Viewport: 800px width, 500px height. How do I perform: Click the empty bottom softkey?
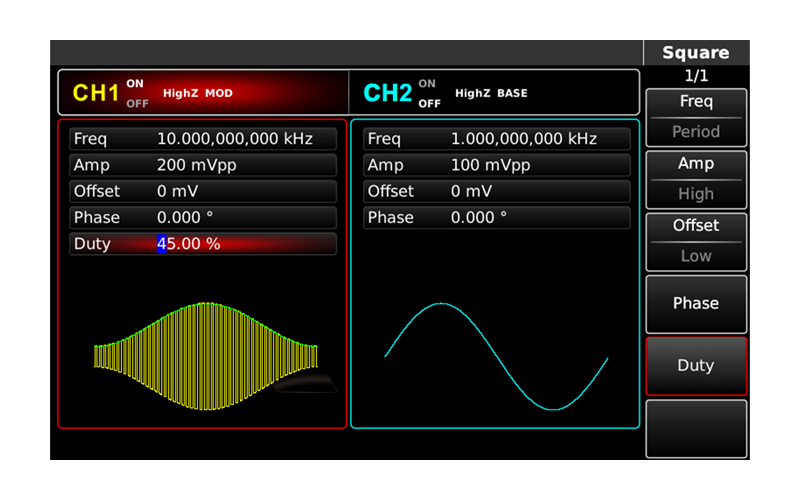pos(696,429)
